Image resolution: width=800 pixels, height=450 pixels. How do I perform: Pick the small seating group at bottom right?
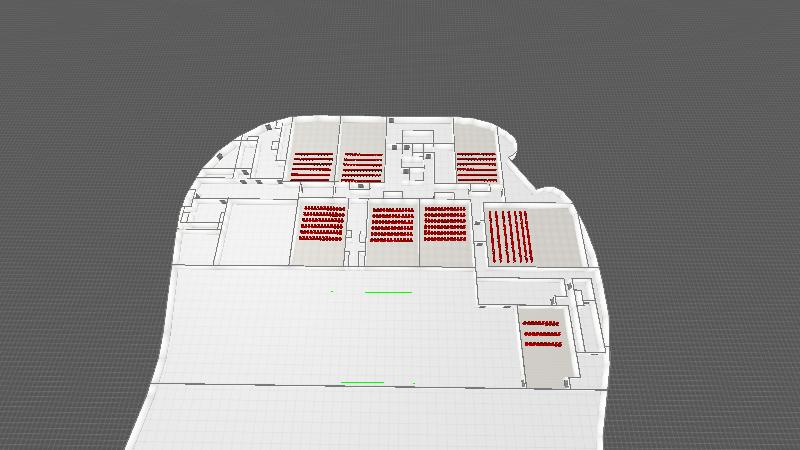point(543,333)
